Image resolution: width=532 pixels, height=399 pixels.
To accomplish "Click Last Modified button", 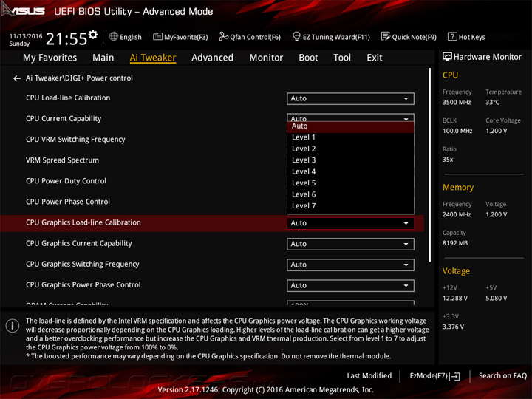I will pyautogui.click(x=369, y=375).
